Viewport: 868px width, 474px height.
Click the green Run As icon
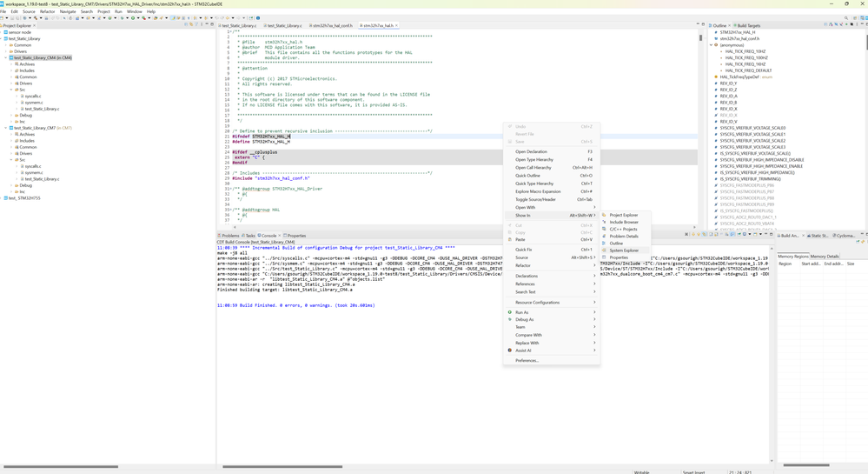coord(510,312)
